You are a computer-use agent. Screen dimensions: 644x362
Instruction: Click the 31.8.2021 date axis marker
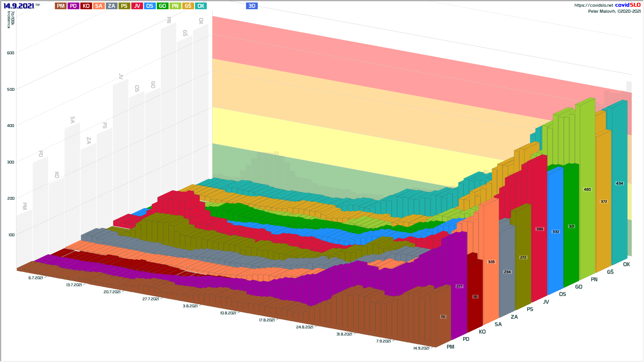pyautogui.click(x=344, y=334)
